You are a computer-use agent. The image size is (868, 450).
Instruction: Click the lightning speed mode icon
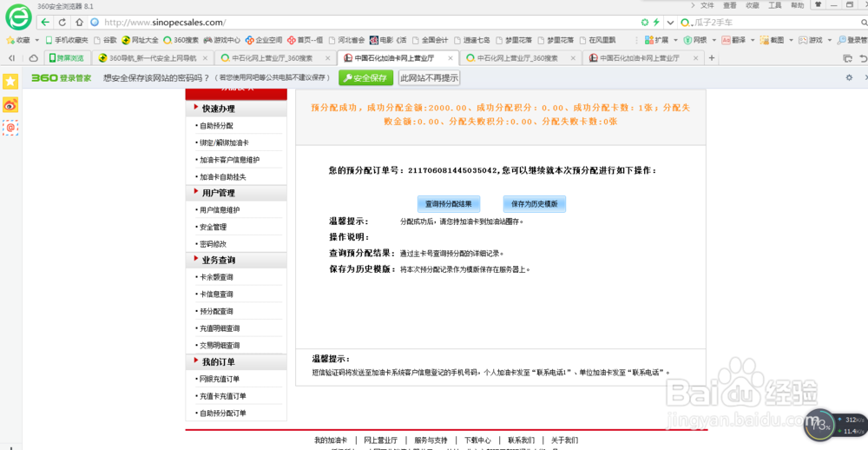click(656, 23)
